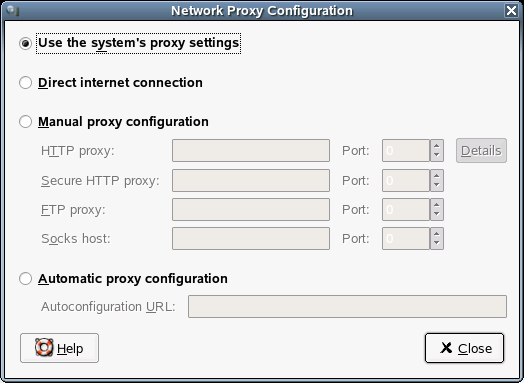
Task: Click the Close button
Action: tap(464, 348)
